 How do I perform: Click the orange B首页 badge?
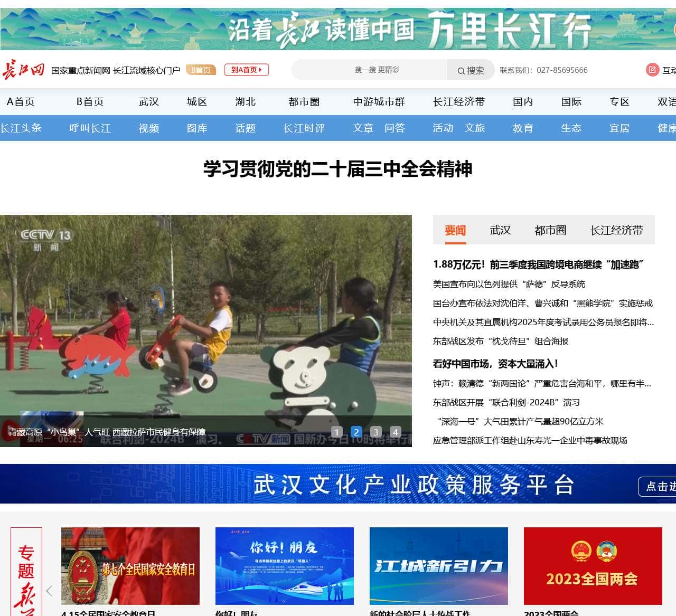pyautogui.click(x=201, y=70)
